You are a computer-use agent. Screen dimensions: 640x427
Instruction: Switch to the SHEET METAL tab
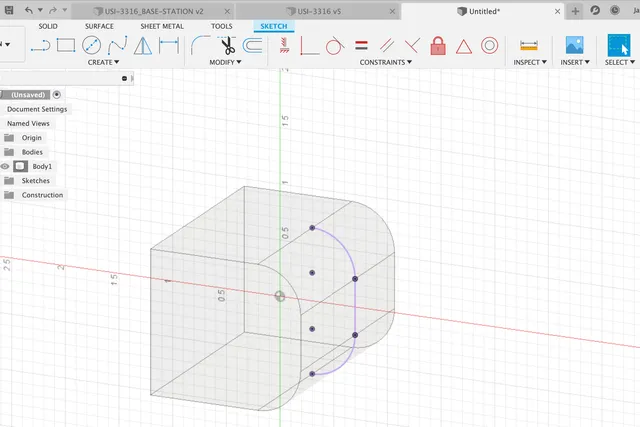162,26
